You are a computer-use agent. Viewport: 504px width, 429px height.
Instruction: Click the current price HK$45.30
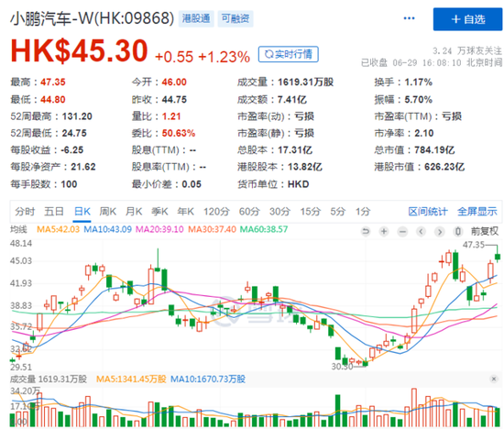79,50
